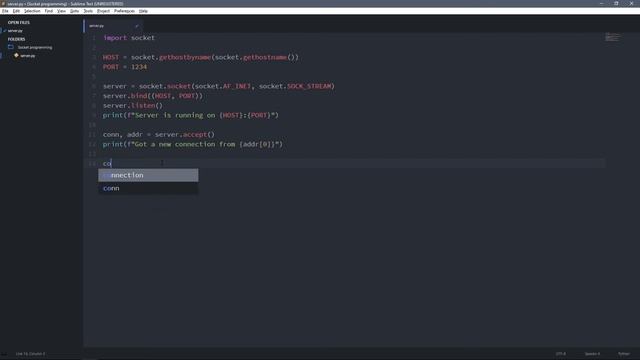Click the OPEN FILES sidebar header
Viewport: 640px width, 360px height.
click(19, 22)
